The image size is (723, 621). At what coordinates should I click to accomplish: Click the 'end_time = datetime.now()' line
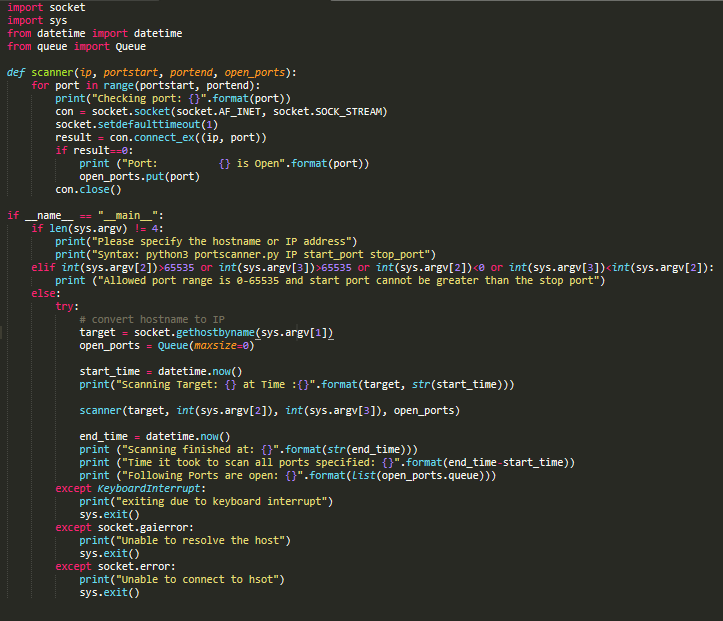pyautogui.click(x=154, y=436)
